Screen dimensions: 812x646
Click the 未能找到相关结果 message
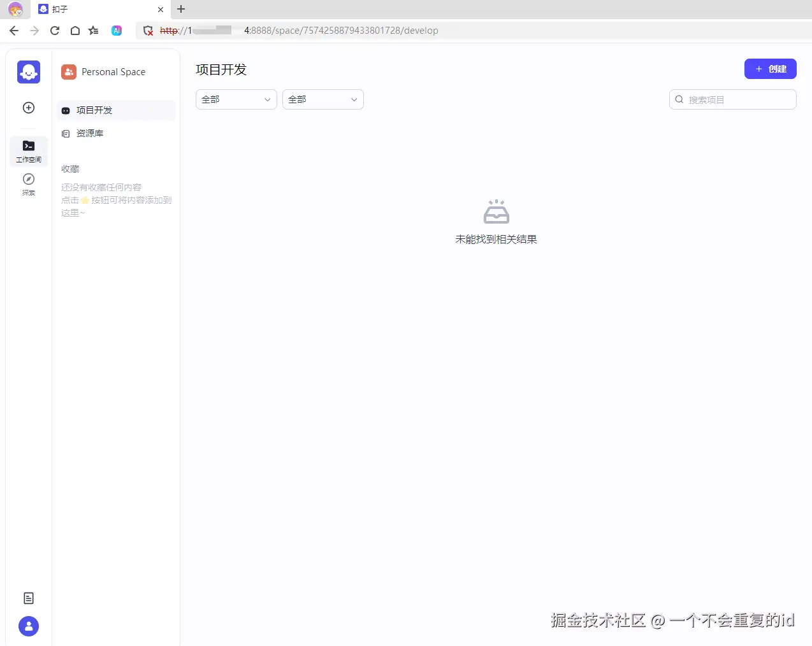click(x=496, y=240)
